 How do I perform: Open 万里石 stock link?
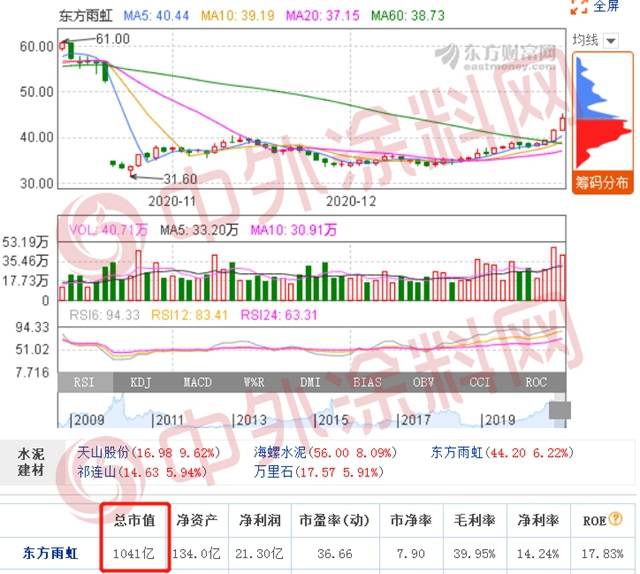[x=273, y=472]
